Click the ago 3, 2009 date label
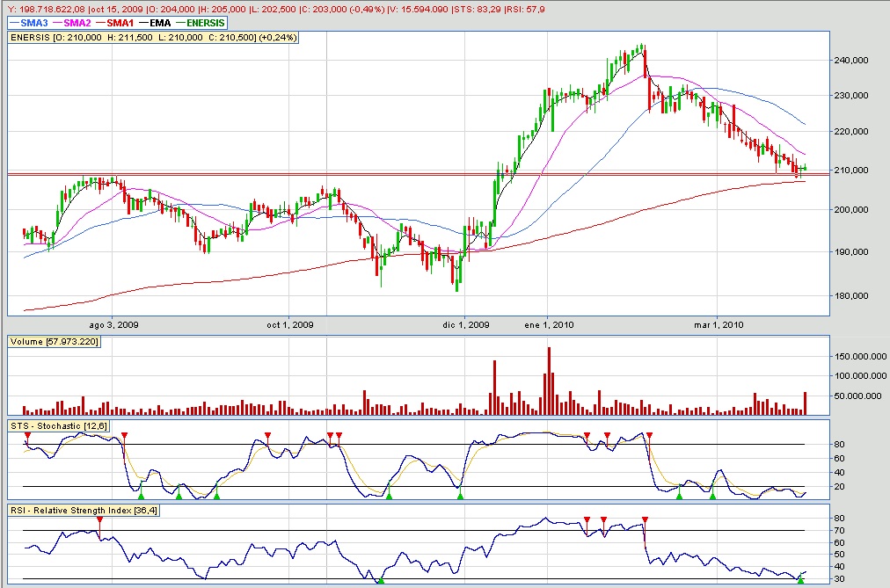 pos(113,325)
